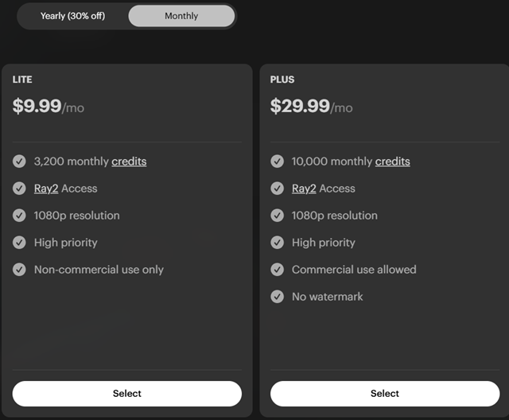Open credits link in Plus plan

click(x=392, y=161)
